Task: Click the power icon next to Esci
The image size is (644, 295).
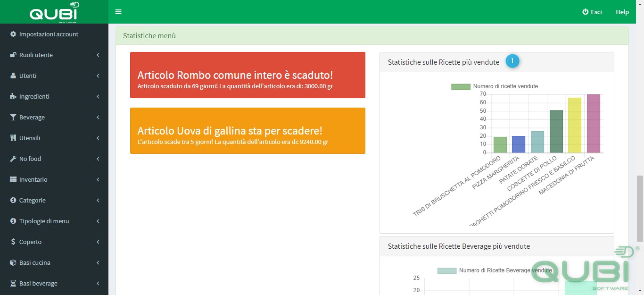Action: (x=586, y=12)
